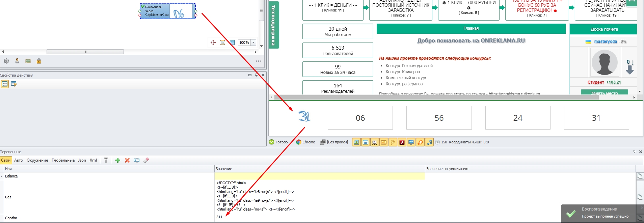This screenshot has width=644, height=223.
Task: Click the Chrome browser status icon
Action: pos(298,142)
